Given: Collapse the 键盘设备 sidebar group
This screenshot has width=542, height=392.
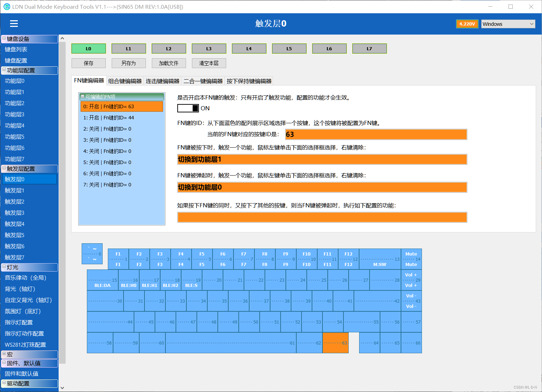Looking at the screenshot, I should pyautogui.click(x=4, y=38).
